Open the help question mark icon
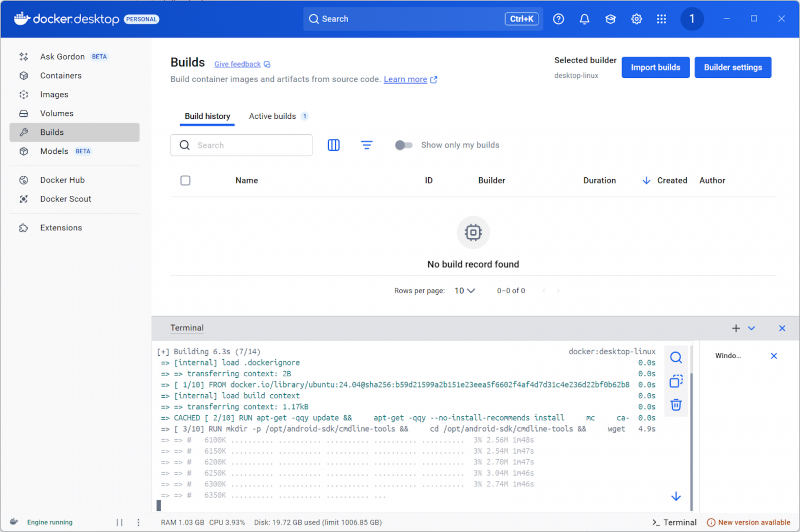Image resolution: width=800 pixels, height=532 pixels. pos(558,19)
